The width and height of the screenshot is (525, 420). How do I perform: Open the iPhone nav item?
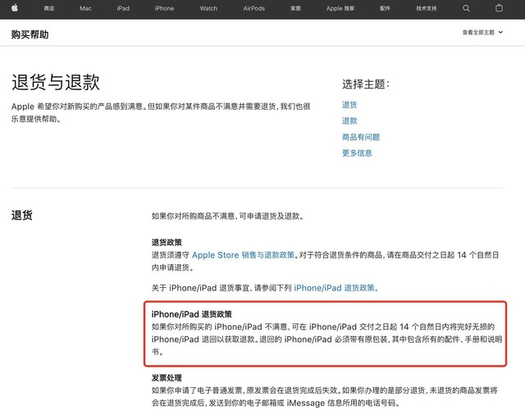click(164, 8)
